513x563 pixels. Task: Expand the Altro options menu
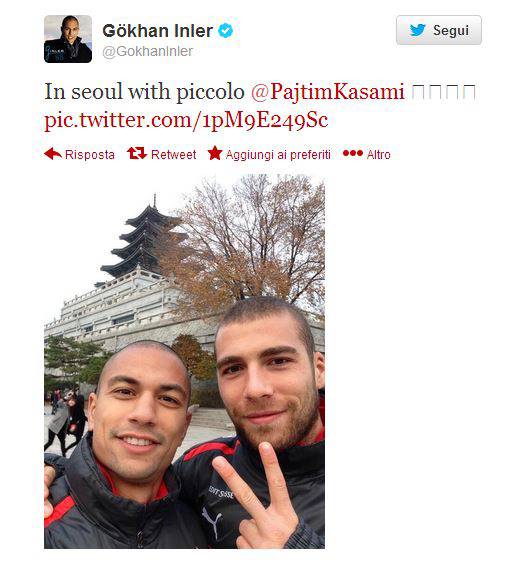coord(378,155)
